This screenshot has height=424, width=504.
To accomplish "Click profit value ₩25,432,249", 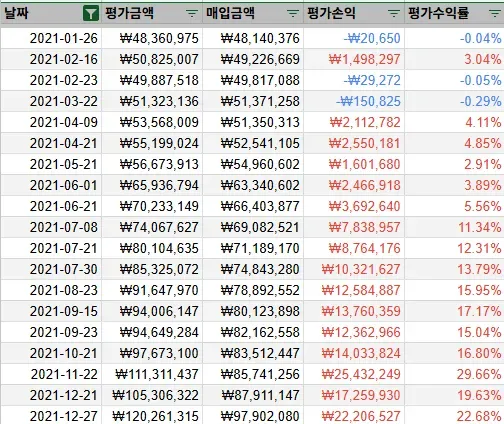I will pos(361,374).
